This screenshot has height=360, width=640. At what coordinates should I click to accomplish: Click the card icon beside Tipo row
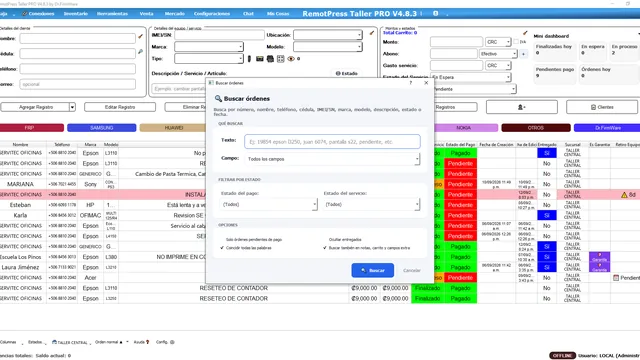[x=260, y=59]
